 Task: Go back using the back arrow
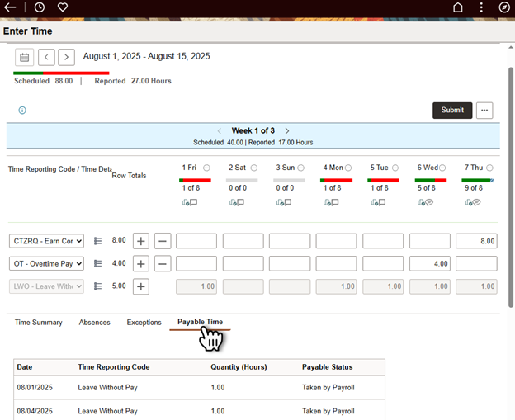click(10, 7)
